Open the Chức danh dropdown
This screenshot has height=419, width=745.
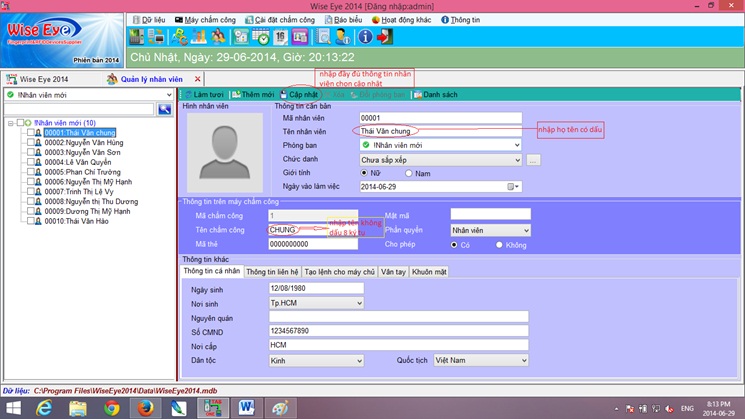[517, 160]
